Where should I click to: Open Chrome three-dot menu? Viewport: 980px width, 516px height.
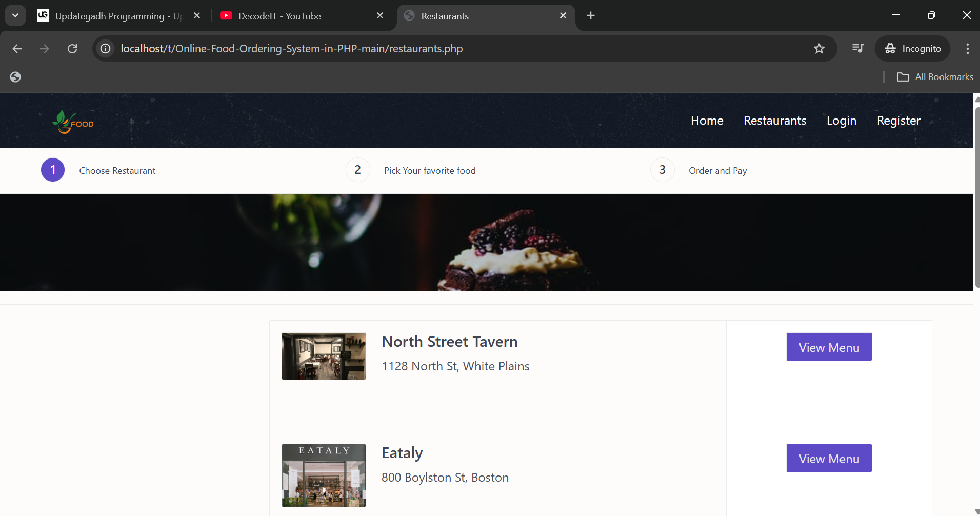pyautogui.click(x=967, y=49)
